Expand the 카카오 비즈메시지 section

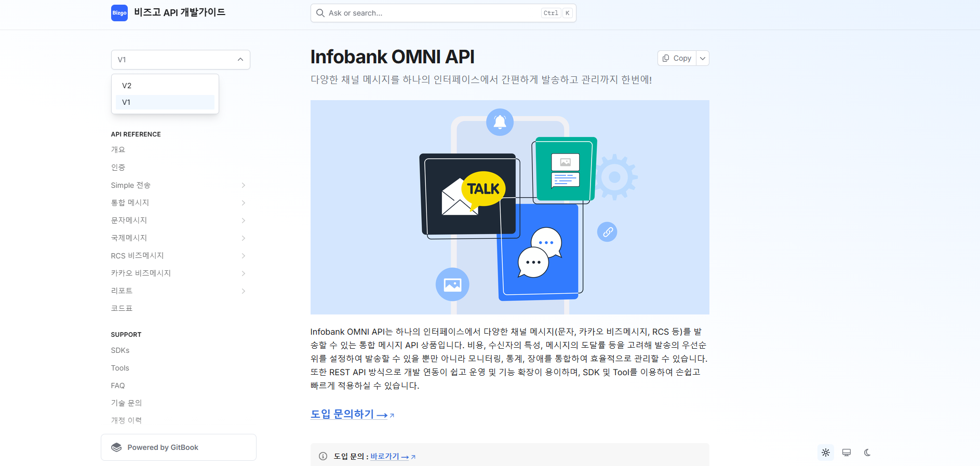243,273
